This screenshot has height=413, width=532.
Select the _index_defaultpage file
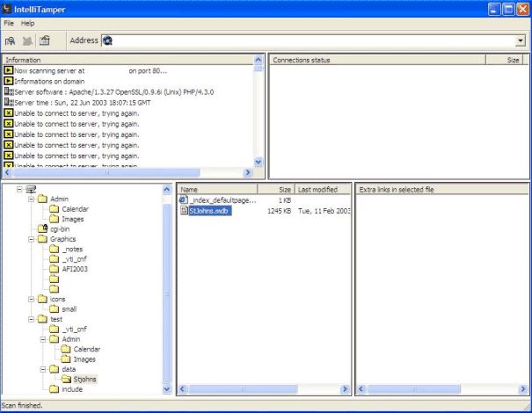tap(222, 200)
